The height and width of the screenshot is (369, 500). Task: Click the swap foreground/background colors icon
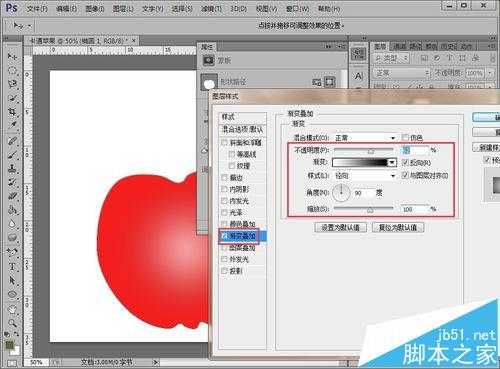(x=16, y=334)
